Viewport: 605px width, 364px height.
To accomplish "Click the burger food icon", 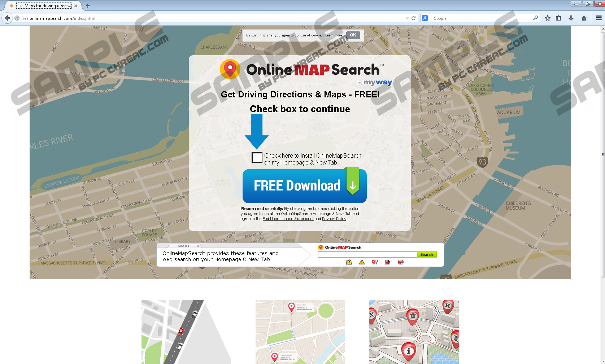I will pyautogui.click(x=400, y=262).
